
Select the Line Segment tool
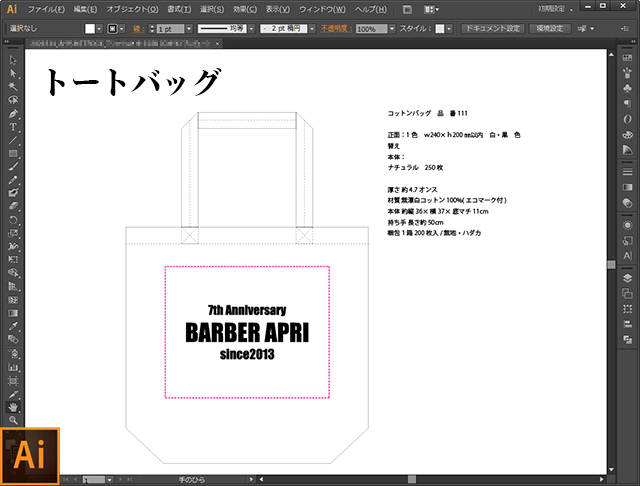point(13,140)
